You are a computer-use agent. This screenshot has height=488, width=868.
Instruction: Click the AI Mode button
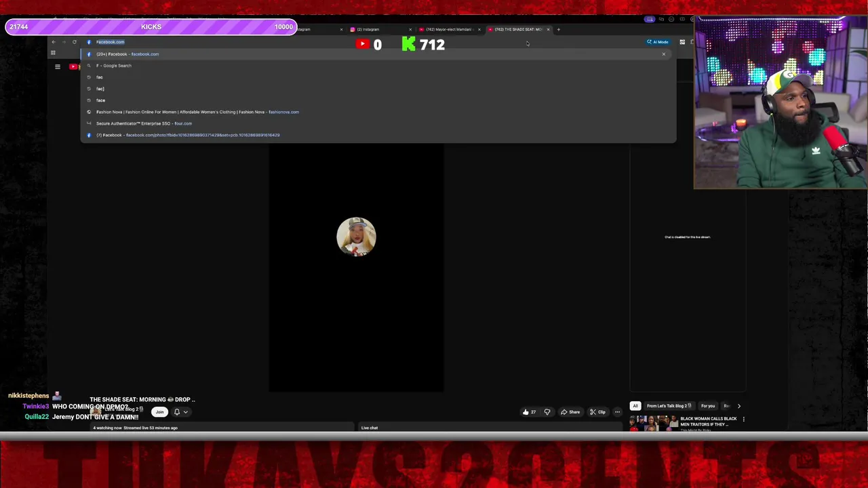pyautogui.click(x=658, y=42)
